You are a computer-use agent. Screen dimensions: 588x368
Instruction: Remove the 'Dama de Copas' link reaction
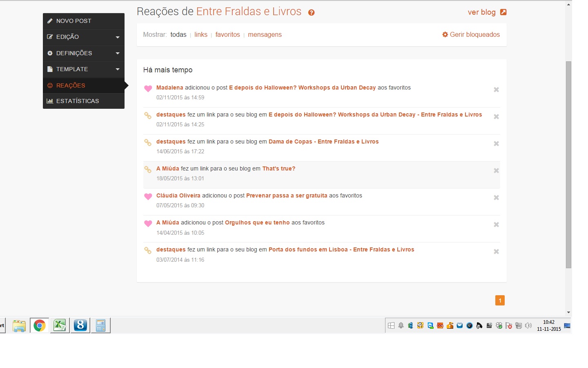(x=496, y=144)
